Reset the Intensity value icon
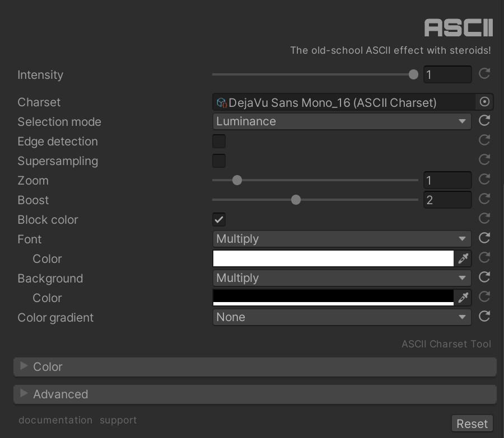The height and width of the screenshot is (438, 504). [484, 74]
